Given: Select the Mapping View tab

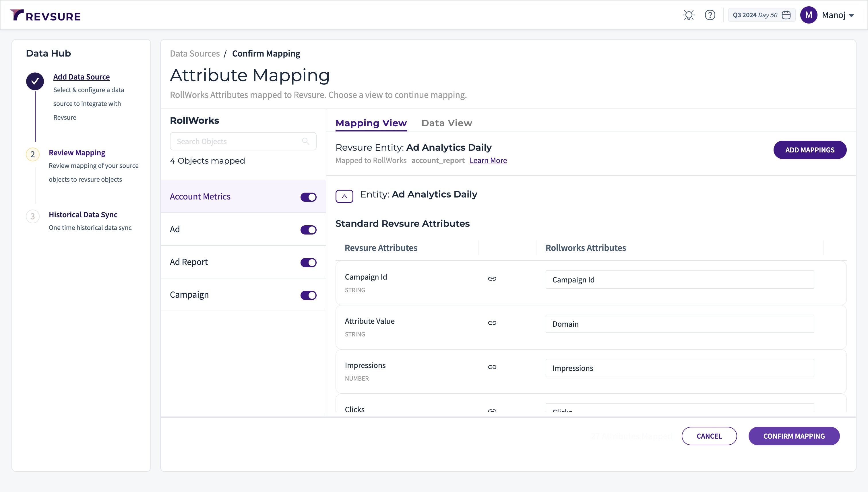Looking at the screenshot, I should point(371,123).
